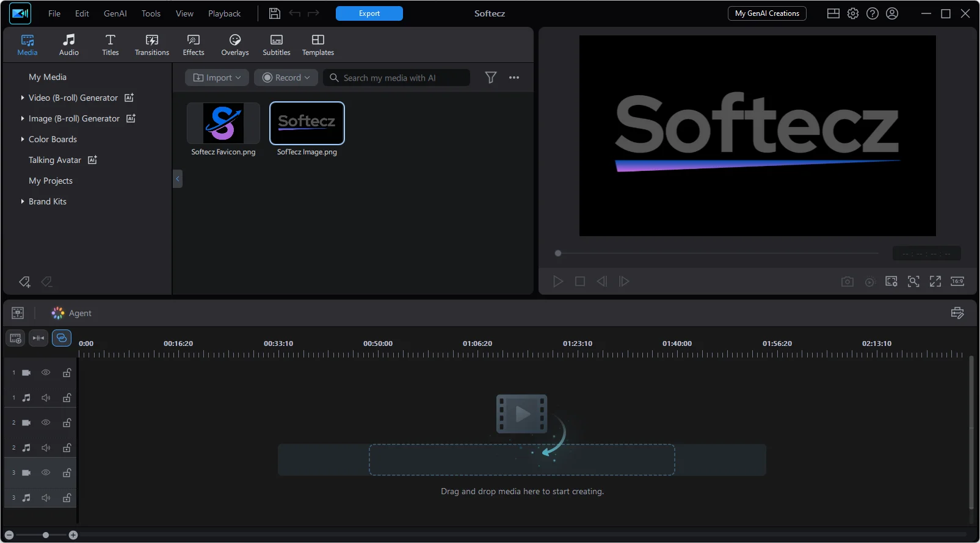Click the save project disk icon
980x543 pixels.
click(x=275, y=13)
